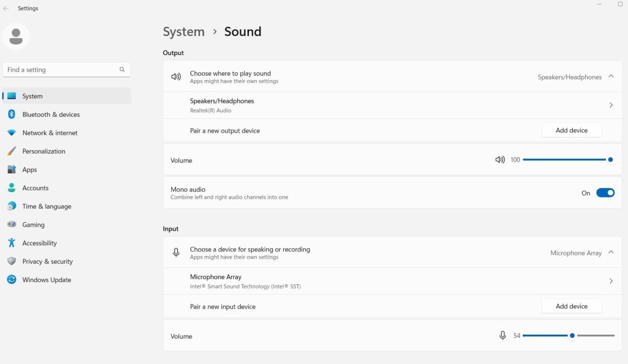Select the System section icon in sidebar
Viewport: 628px width, 364px height.
(11, 96)
